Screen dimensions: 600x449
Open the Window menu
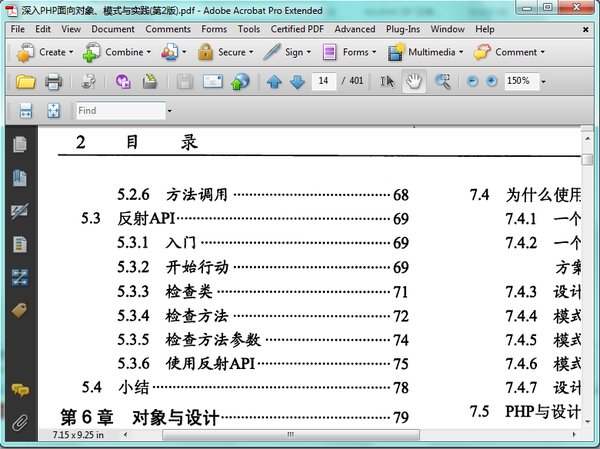click(x=448, y=29)
